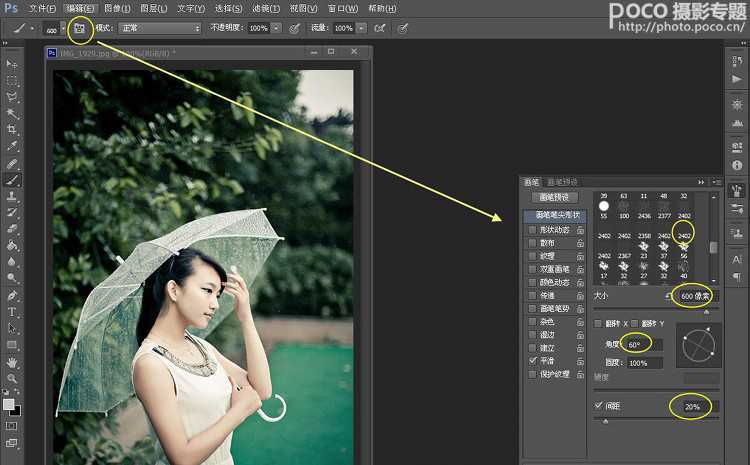This screenshot has width=750, height=465.
Task: Disable the 平滑 checkbox
Action: click(532, 360)
